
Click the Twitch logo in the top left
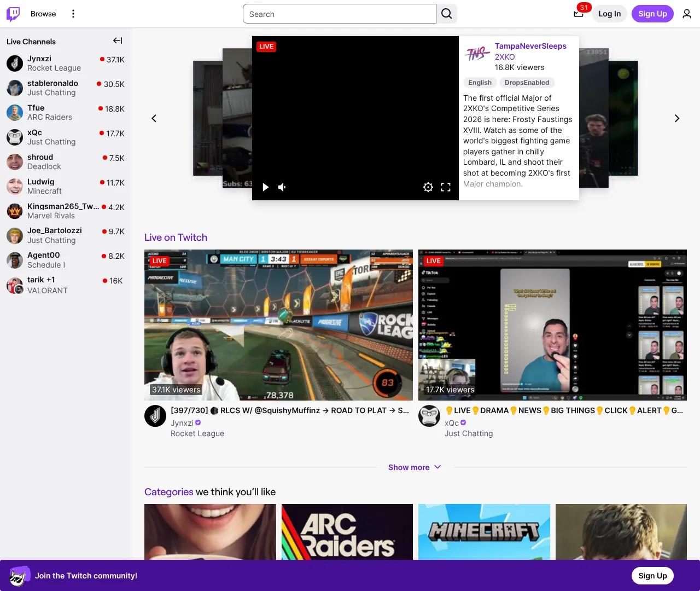[12, 14]
